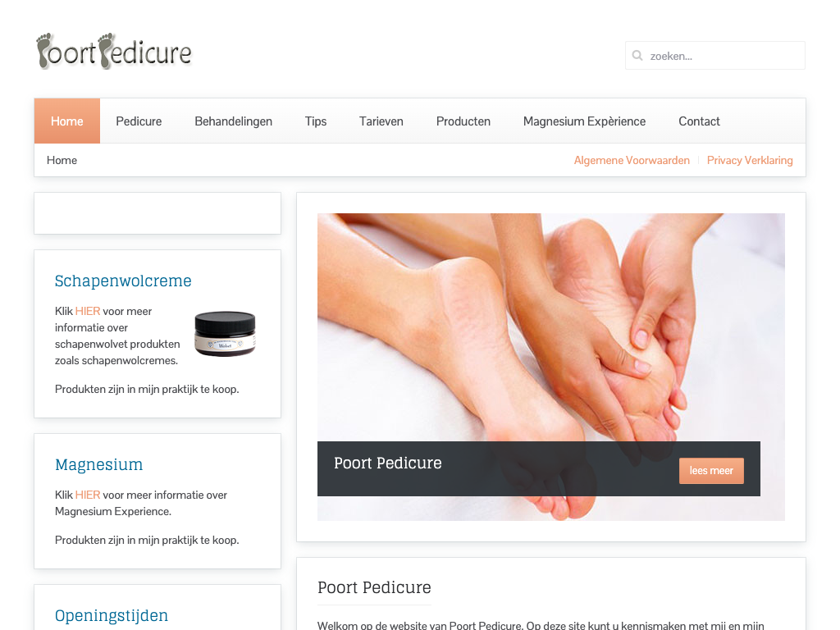Click HIER link in Schapenwolcreme box
Screen dimensions: 840x630
pos(88,311)
